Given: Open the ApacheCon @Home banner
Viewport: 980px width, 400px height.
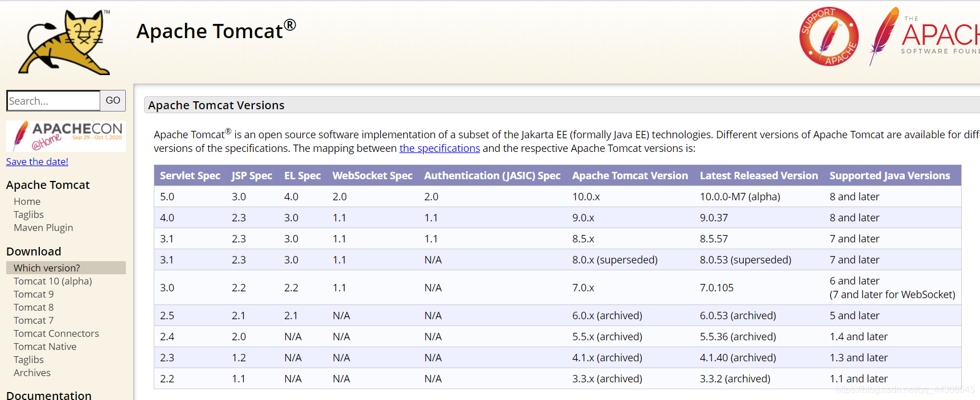Looking at the screenshot, I should coord(66,136).
